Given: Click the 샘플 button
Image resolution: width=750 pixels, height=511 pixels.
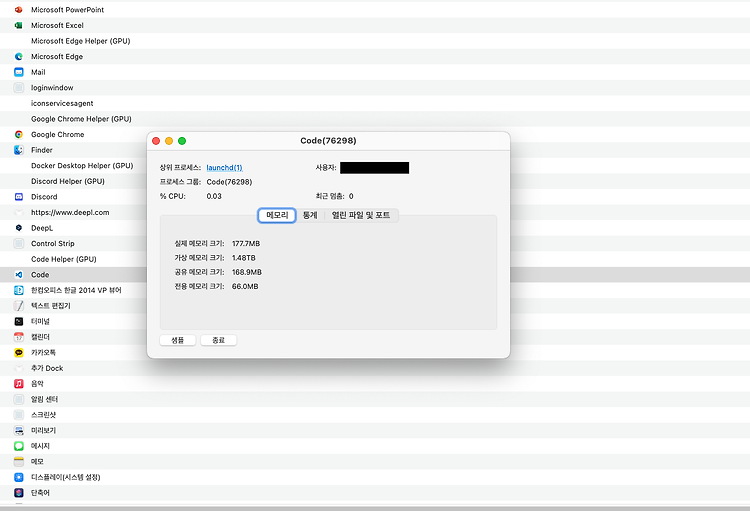Looking at the screenshot, I should [x=177, y=340].
